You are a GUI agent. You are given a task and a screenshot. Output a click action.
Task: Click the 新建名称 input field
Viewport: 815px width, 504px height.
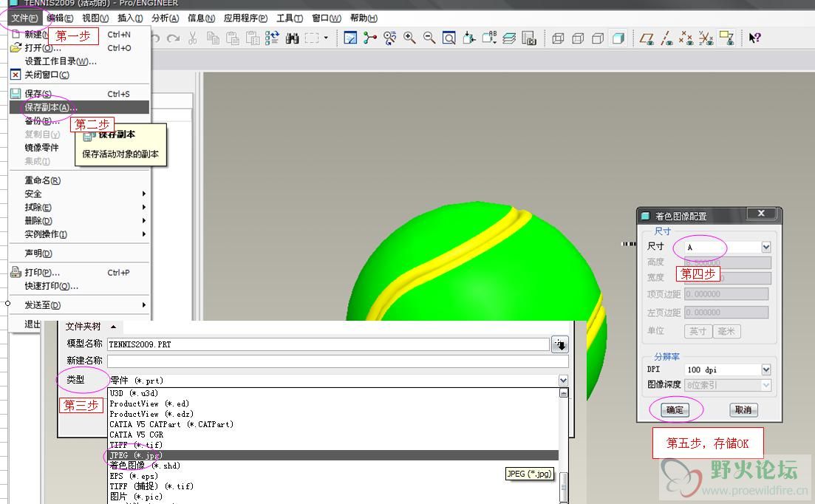[337, 361]
